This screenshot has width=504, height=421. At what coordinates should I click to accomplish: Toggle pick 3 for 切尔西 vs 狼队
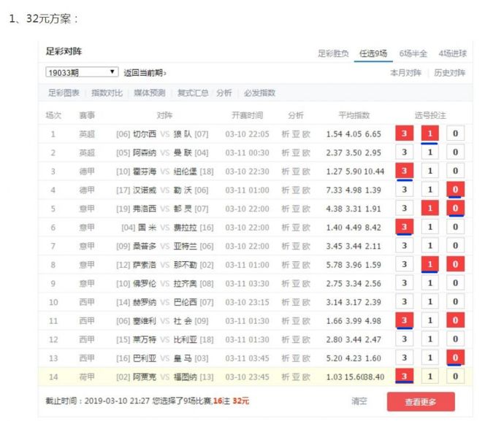[404, 134]
